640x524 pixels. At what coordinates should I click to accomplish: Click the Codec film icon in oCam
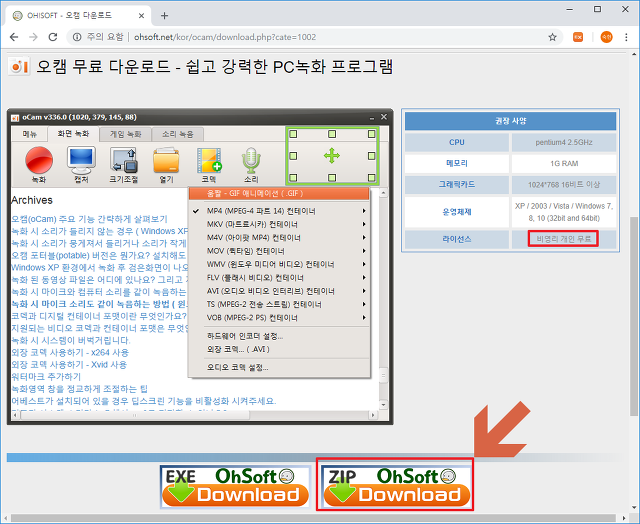[x=209, y=160]
